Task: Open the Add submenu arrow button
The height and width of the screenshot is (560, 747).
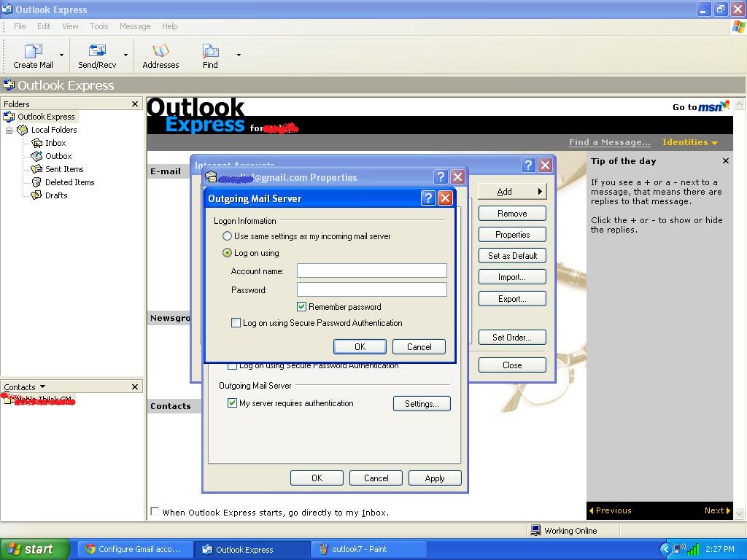Action: [x=512, y=192]
